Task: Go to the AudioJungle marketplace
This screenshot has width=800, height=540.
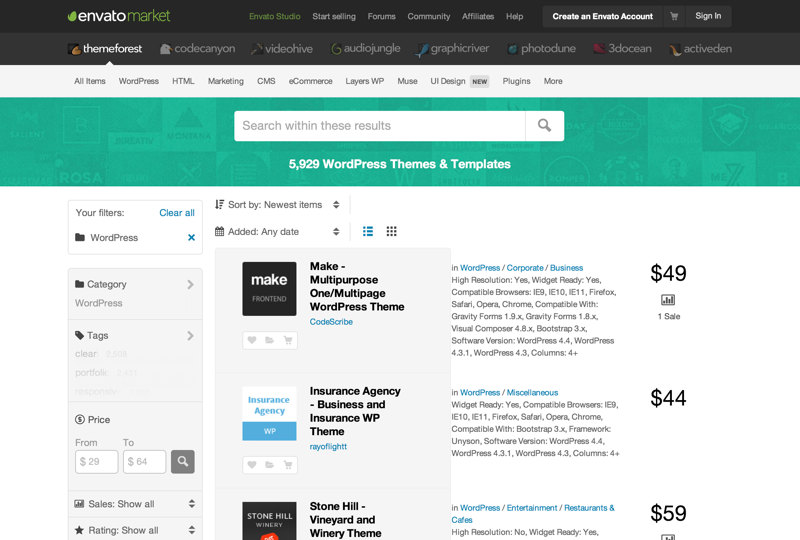Action: click(x=365, y=48)
